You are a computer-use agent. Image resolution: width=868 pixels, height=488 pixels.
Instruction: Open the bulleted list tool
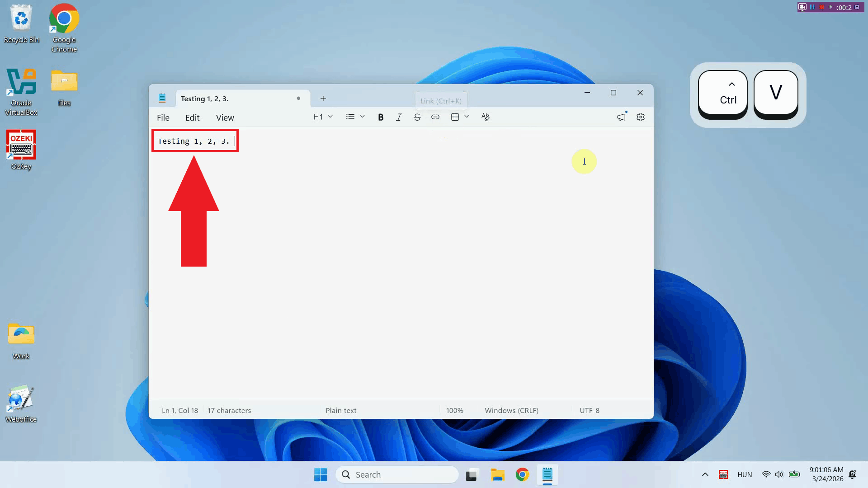tap(350, 117)
